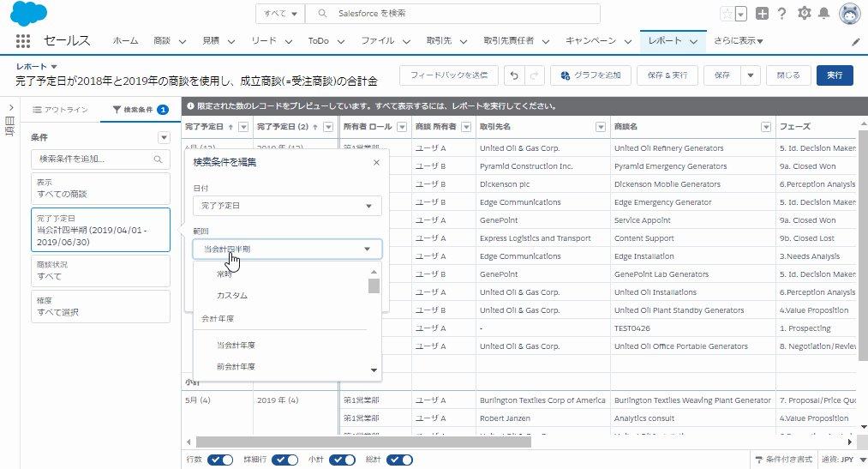Open the 通貨: JPY currency dropdown
Image resolution: width=868 pixels, height=469 pixels.
click(844, 460)
